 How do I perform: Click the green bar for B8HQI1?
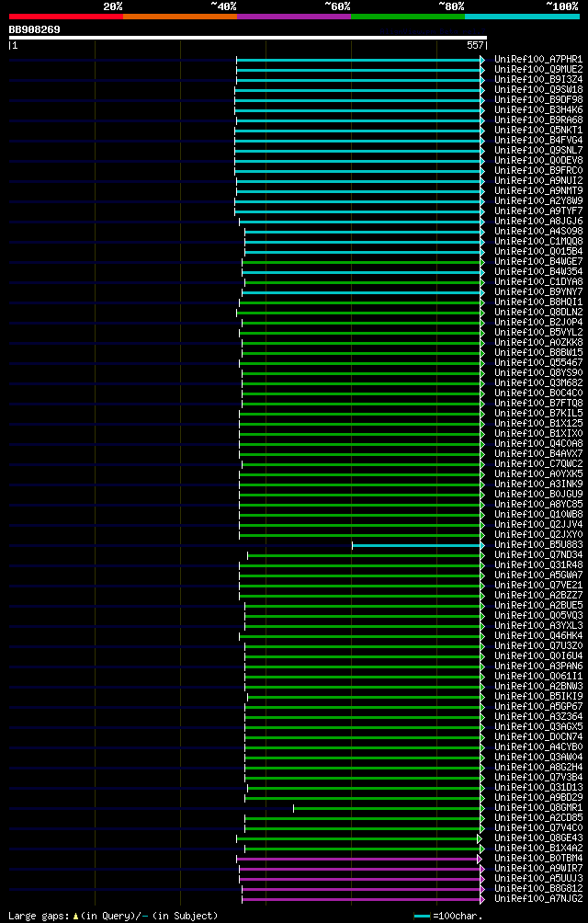tap(362, 302)
